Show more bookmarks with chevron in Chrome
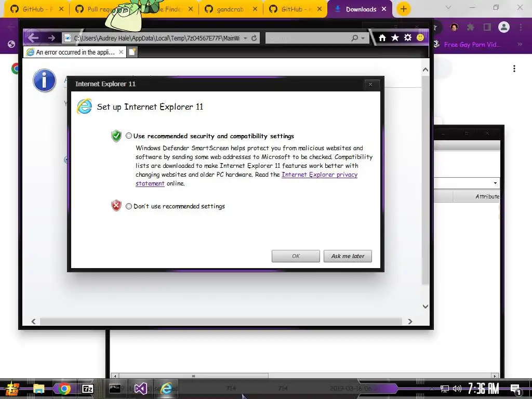The width and height of the screenshot is (532, 399). click(520, 44)
